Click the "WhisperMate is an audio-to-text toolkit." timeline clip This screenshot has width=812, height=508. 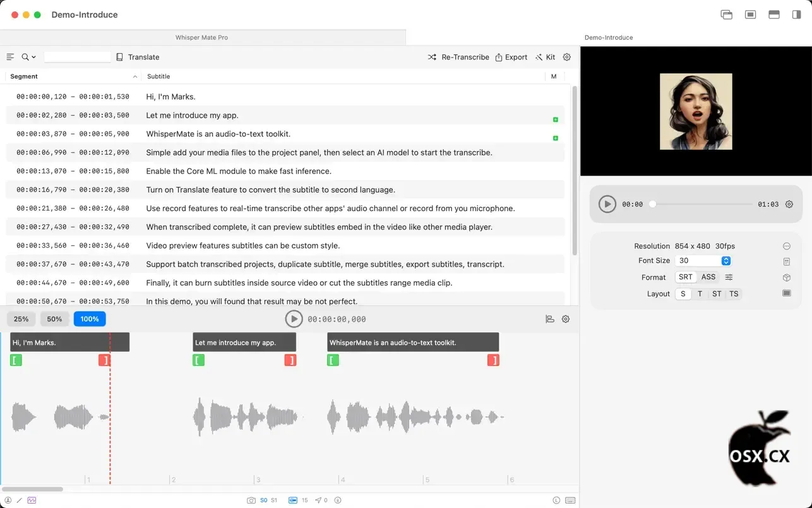click(413, 342)
